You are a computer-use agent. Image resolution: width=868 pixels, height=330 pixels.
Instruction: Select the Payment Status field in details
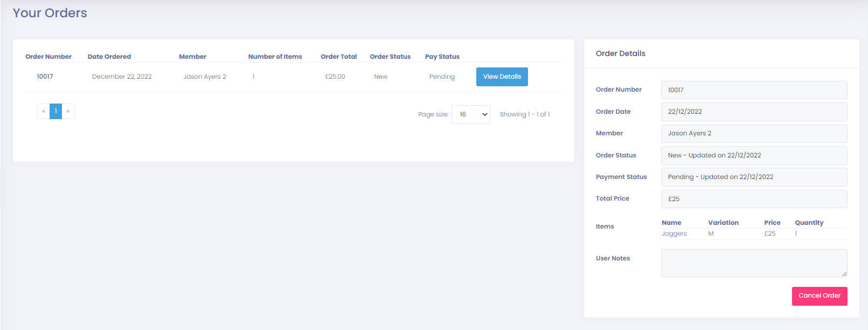pyautogui.click(x=753, y=177)
